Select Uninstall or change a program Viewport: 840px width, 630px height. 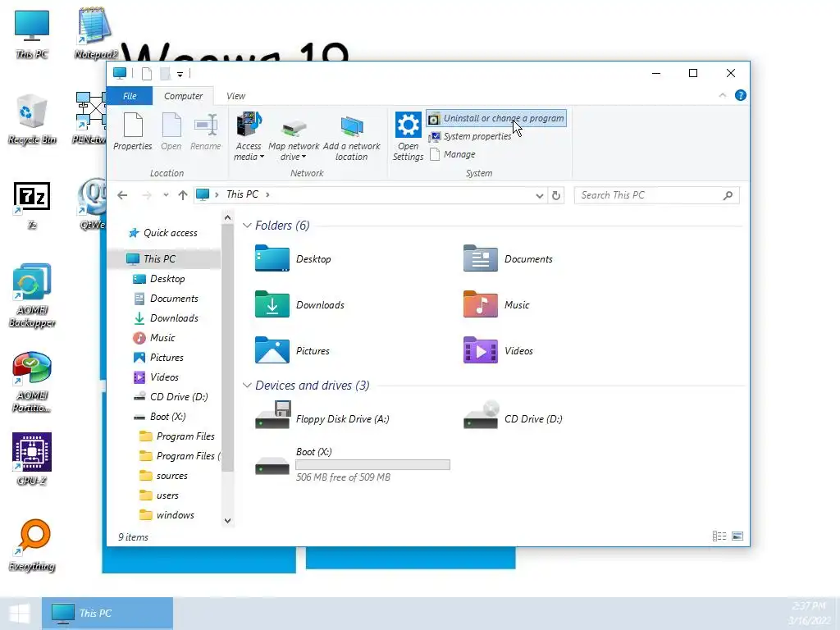496,118
